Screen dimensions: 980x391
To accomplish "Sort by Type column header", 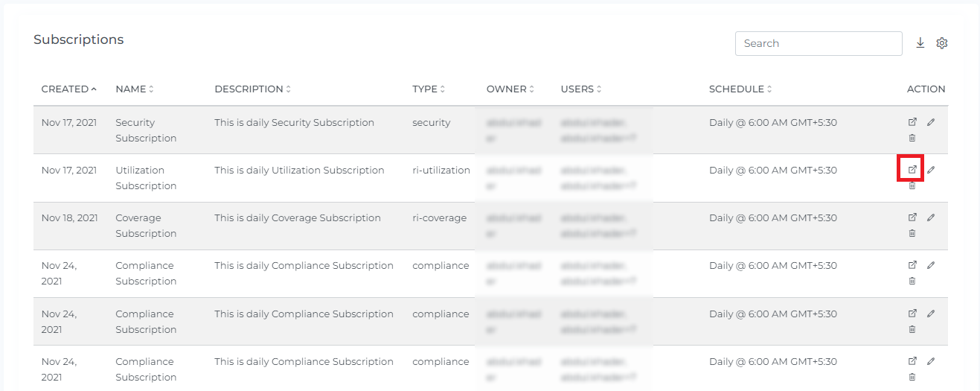I will (x=429, y=89).
